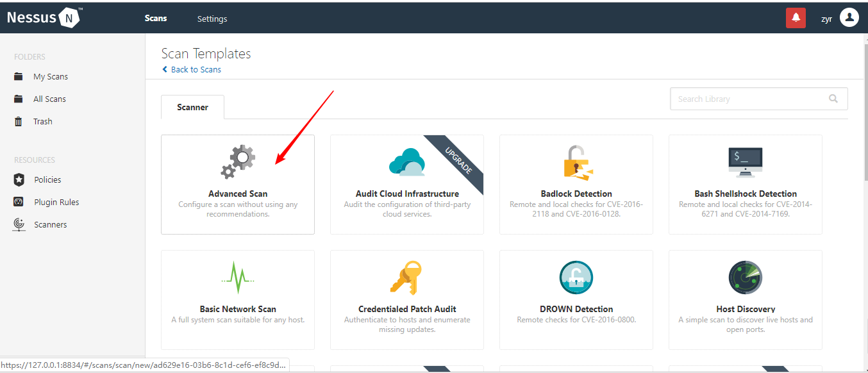Viewport: 868px width, 373px height.
Task: Click the My Scans folder icon
Action: click(x=19, y=76)
